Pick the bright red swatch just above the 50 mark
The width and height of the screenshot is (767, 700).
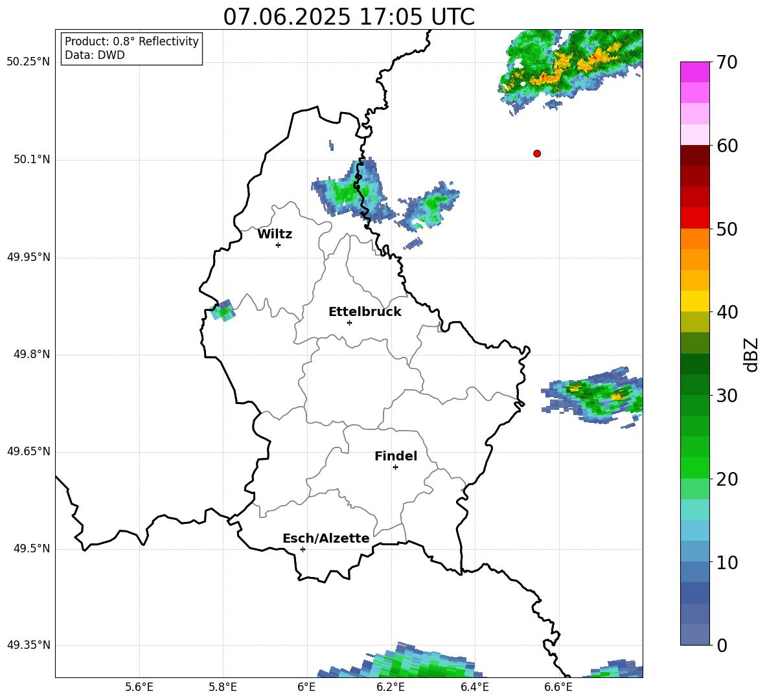pyautogui.click(x=694, y=218)
